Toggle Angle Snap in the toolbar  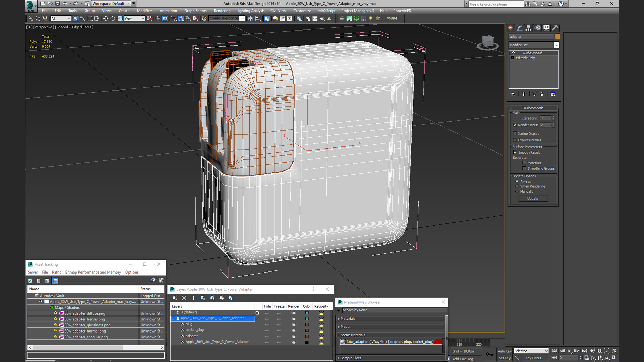[181, 19]
